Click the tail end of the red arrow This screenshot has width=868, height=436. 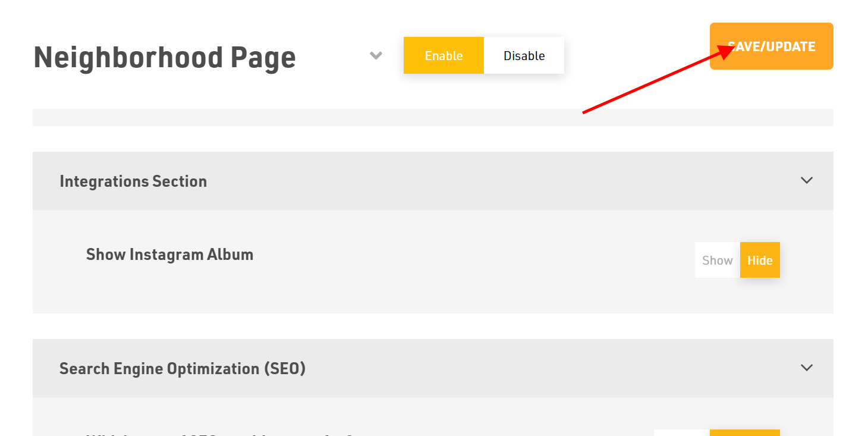tap(585, 112)
